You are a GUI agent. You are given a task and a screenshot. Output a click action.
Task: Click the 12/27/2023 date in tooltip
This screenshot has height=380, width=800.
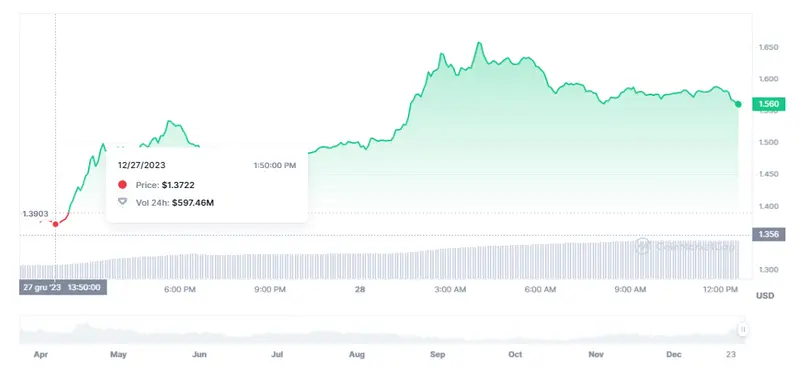click(141, 165)
